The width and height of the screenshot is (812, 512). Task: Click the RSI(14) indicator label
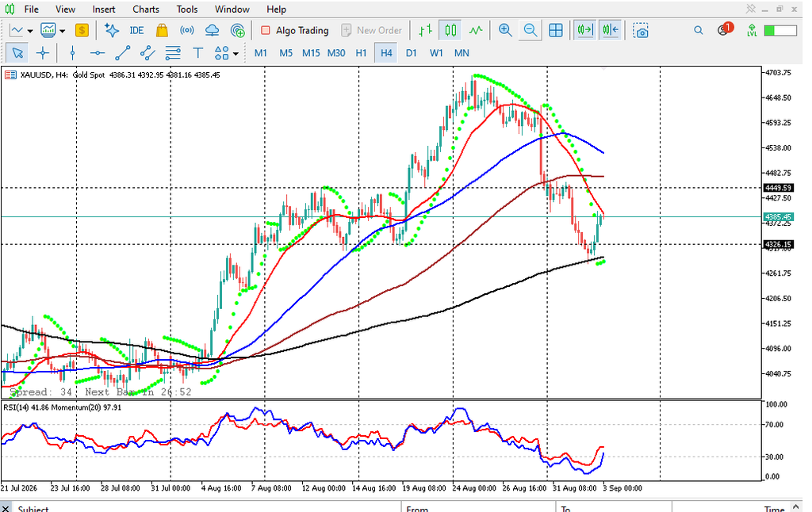(16, 407)
